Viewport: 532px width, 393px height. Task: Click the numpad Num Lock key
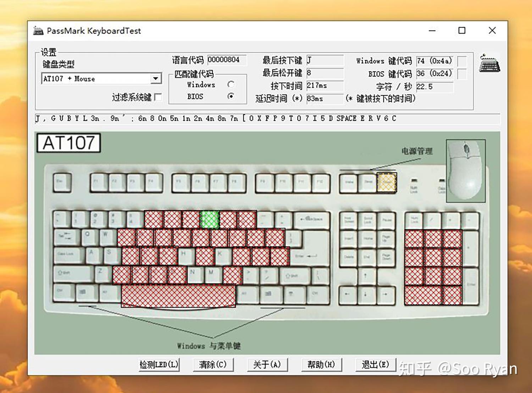coord(414,220)
